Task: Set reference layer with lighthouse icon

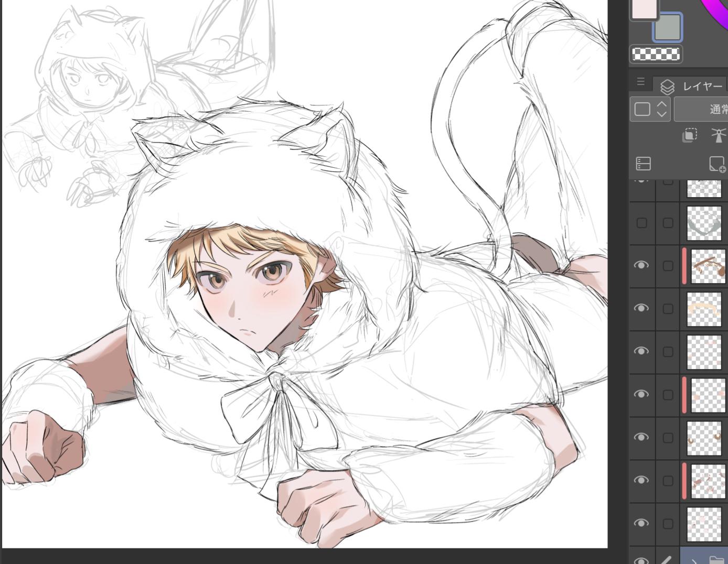Action: point(719,135)
